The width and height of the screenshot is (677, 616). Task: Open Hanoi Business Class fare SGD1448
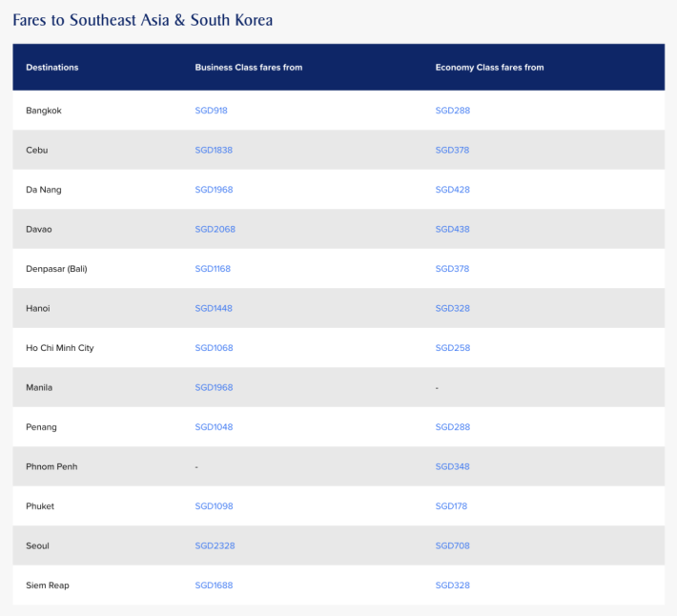point(214,309)
